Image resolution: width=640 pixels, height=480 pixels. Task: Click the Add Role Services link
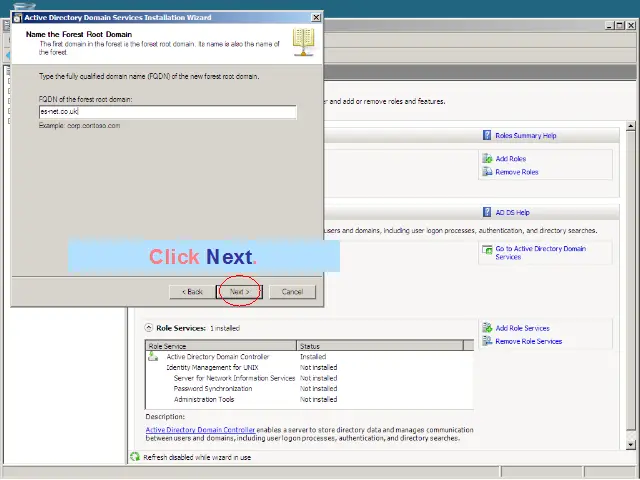click(522, 328)
